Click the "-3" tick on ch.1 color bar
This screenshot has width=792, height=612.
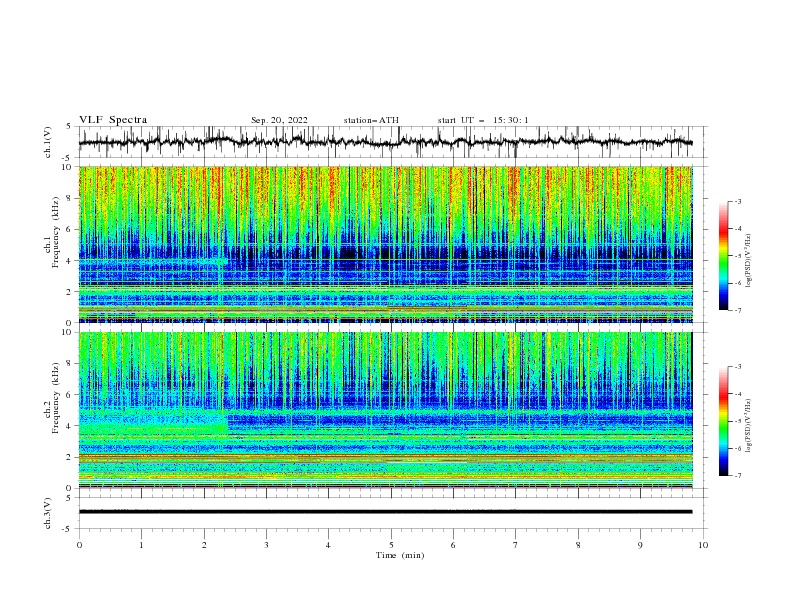pyautogui.click(x=738, y=201)
